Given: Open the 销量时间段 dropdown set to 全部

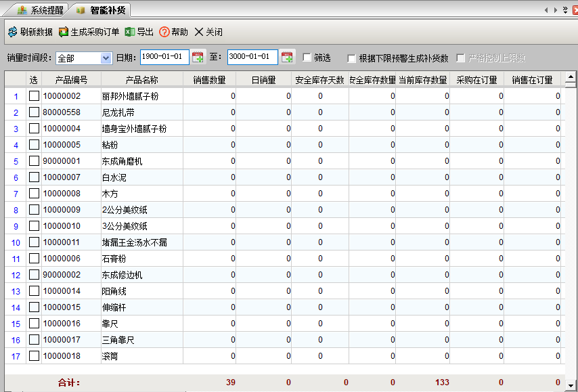Looking at the screenshot, I should pyautogui.click(x=84, y=58).
